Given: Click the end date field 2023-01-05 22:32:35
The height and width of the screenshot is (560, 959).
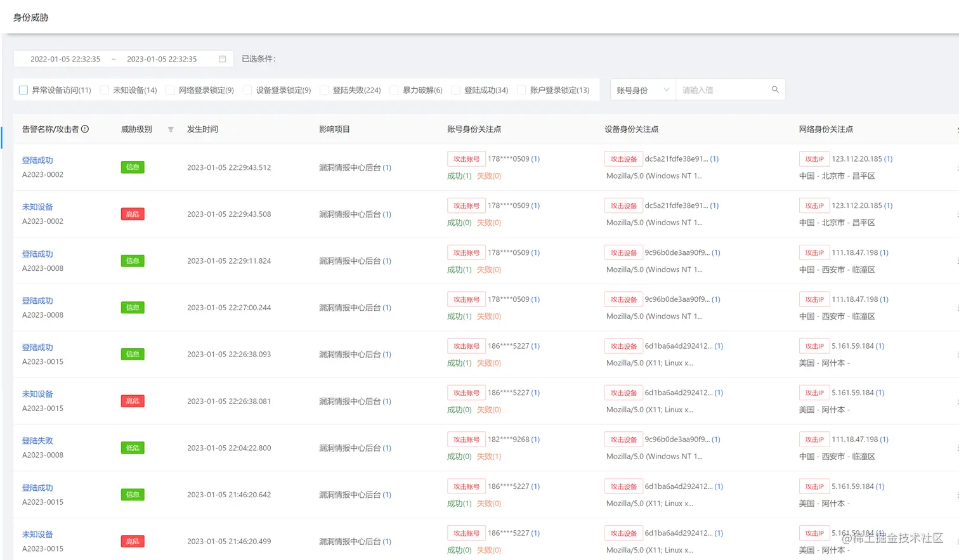Looking at the screenshot, I should pos(162,59).
